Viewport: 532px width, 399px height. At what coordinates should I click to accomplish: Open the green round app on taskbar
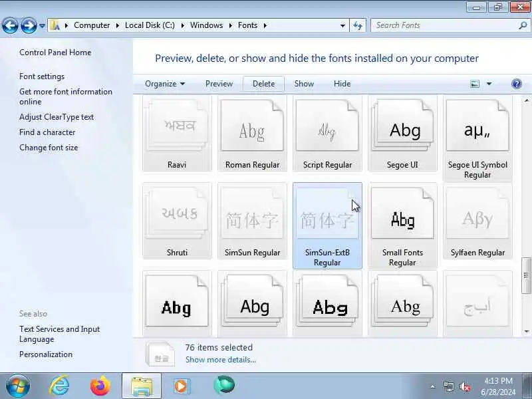click(x=224, y=386)
